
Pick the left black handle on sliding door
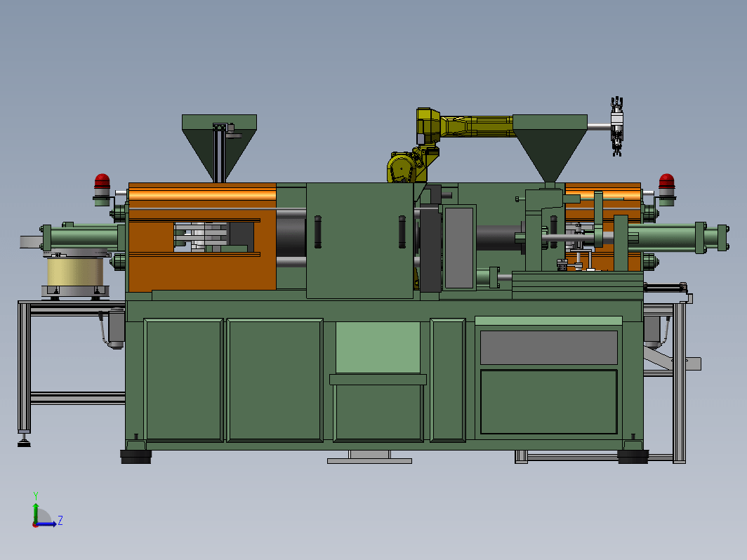click(x=318, y=232)
